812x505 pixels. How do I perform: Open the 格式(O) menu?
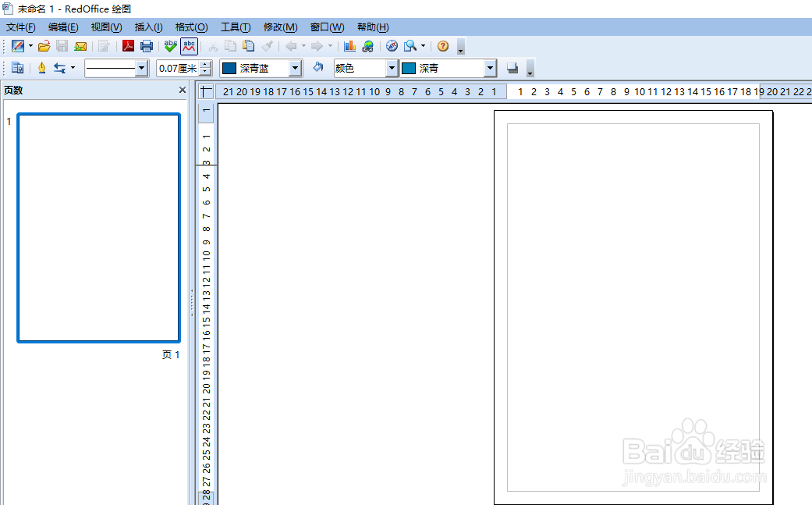(192, 27)
